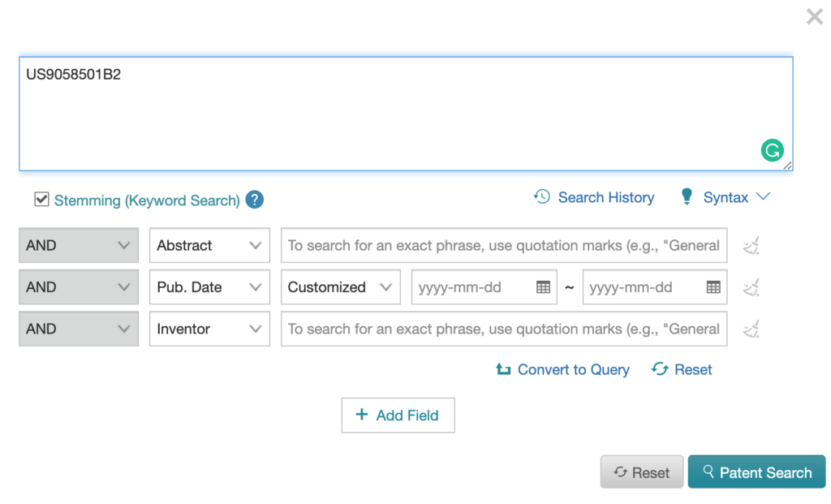
Task: Clear the Abstract row with eraser icon
Action: (751, 245)
